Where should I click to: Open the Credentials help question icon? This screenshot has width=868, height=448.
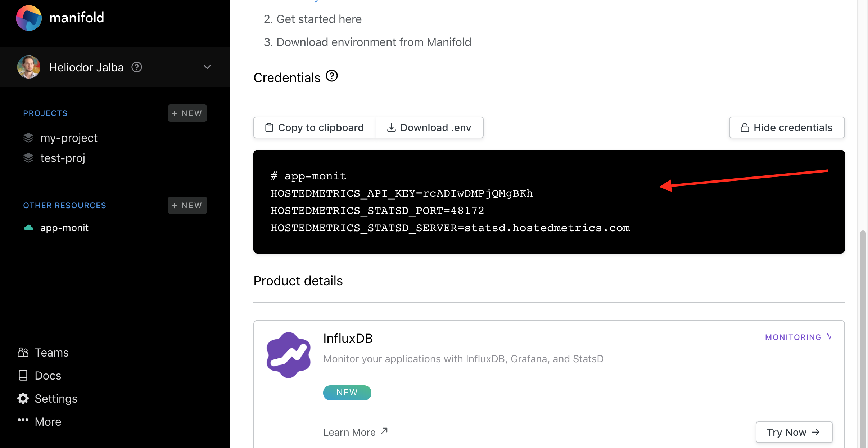click(x=332, y=76)
